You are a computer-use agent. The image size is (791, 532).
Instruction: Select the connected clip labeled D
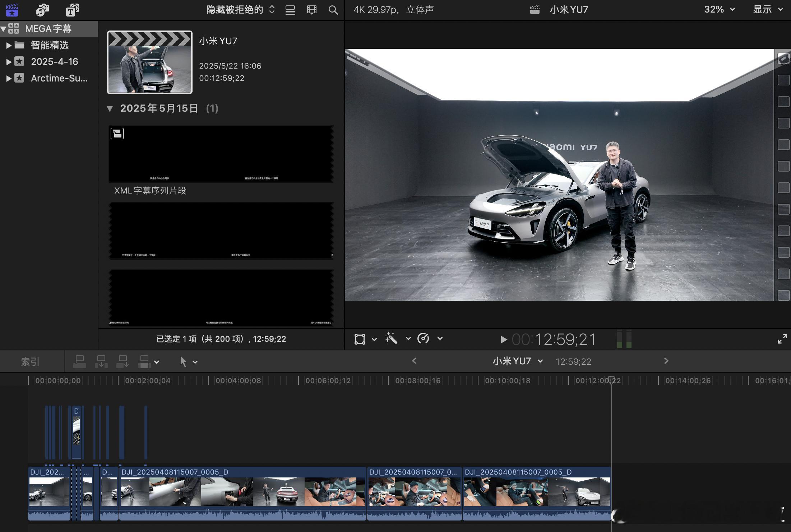pos(76,433)
